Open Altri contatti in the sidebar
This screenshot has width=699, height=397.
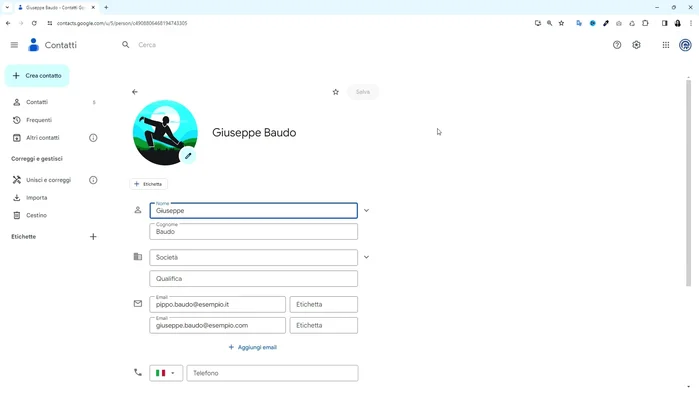pos(43,138)
